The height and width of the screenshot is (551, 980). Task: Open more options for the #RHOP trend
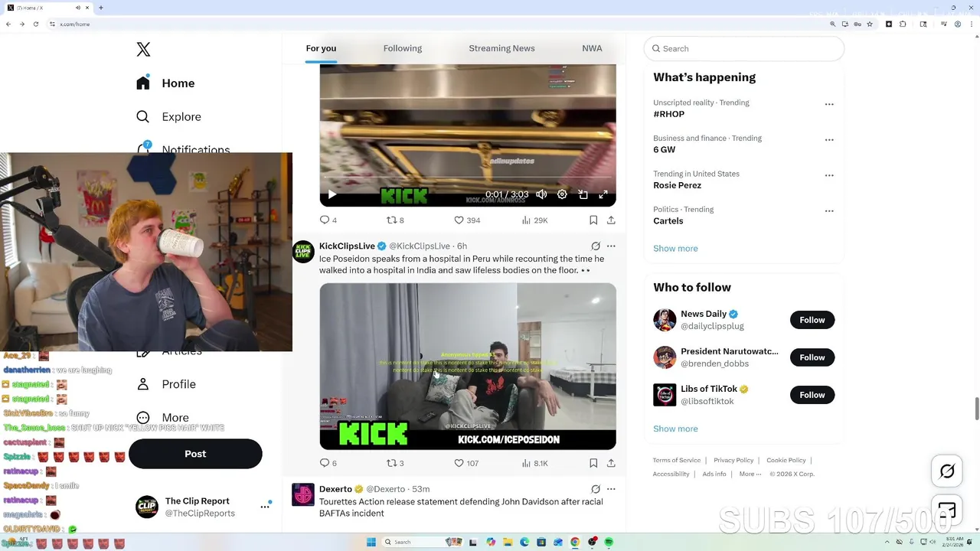pyautogui.click(x=829, y=104)
